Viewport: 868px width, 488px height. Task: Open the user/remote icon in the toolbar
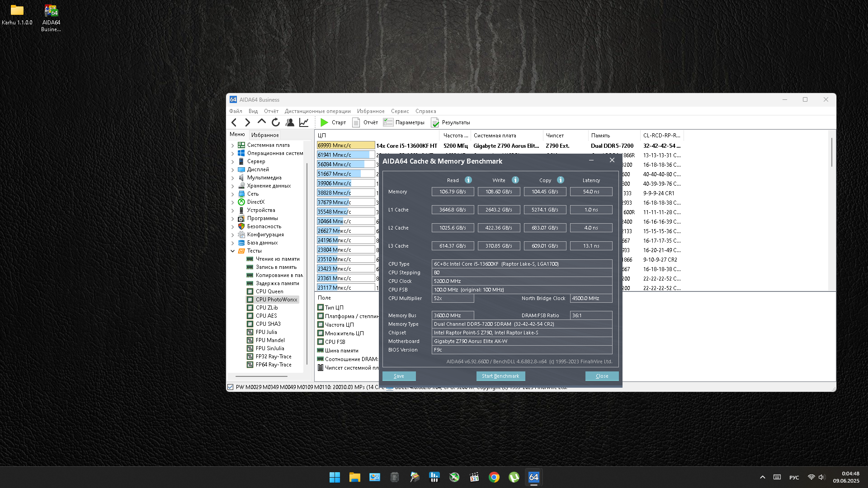pos(290,122)
